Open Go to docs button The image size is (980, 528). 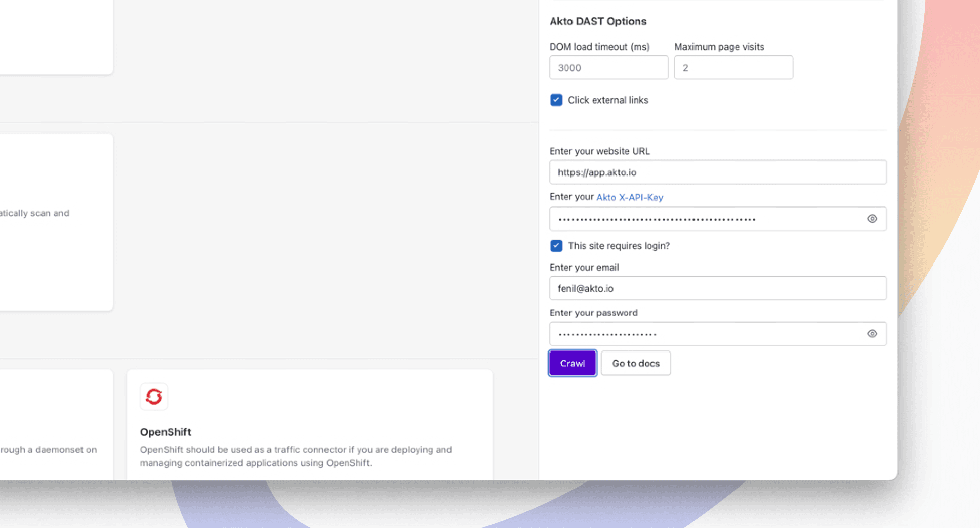coord(636,363)
